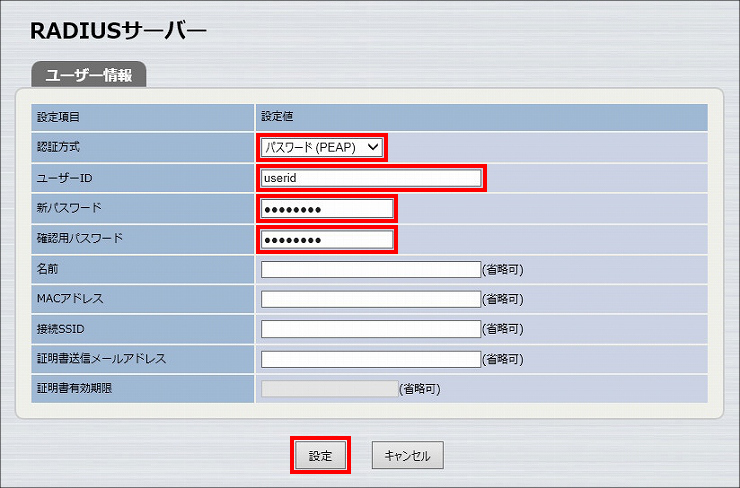
Task: Click (省略可) note beside 証明書有効期限 field
Action: 420,389
